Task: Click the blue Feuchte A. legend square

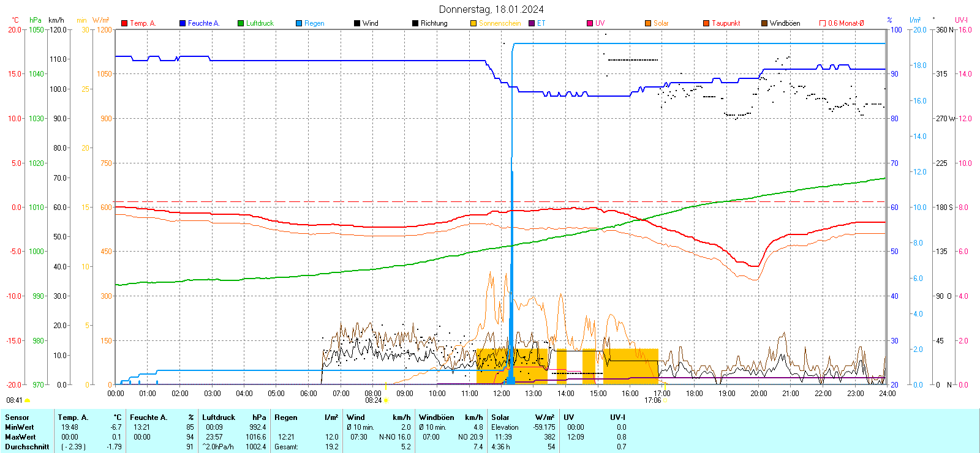Action: [x=183, y=23]
